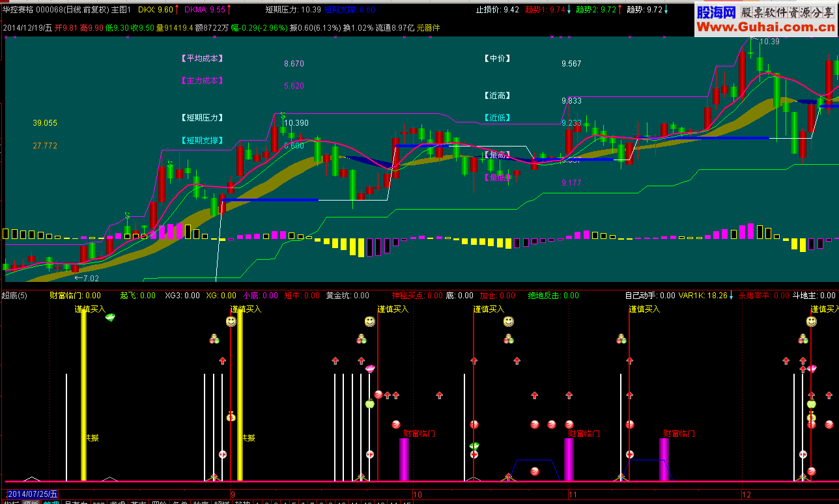The width and height of the screenshot is (839, 504).
Task: Click red-cross circle icon in late August
Action: tap(222, 455)
